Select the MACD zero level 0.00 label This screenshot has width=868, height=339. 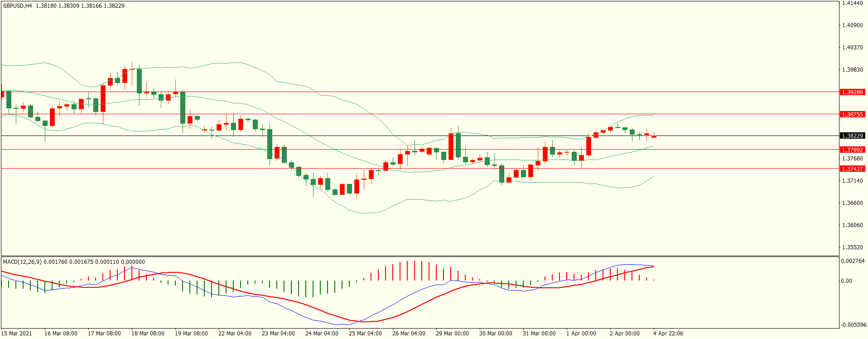coord(846,281)
